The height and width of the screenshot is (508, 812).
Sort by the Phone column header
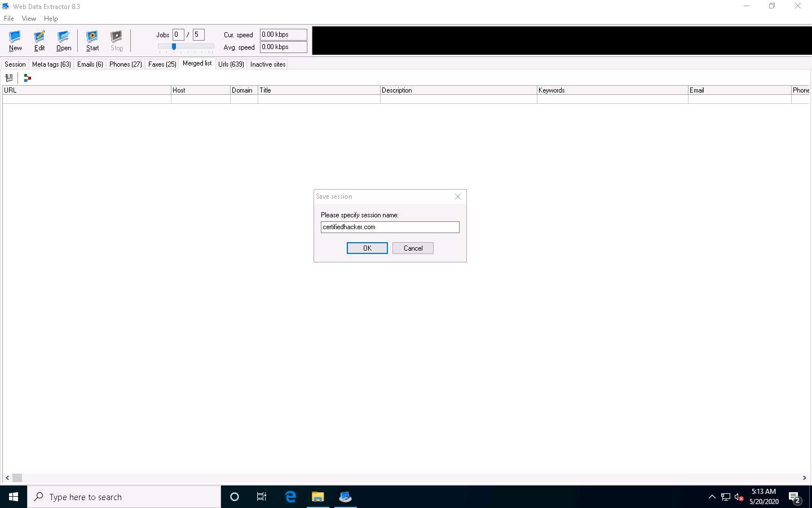pyautogui.click(x=801, y=90)
